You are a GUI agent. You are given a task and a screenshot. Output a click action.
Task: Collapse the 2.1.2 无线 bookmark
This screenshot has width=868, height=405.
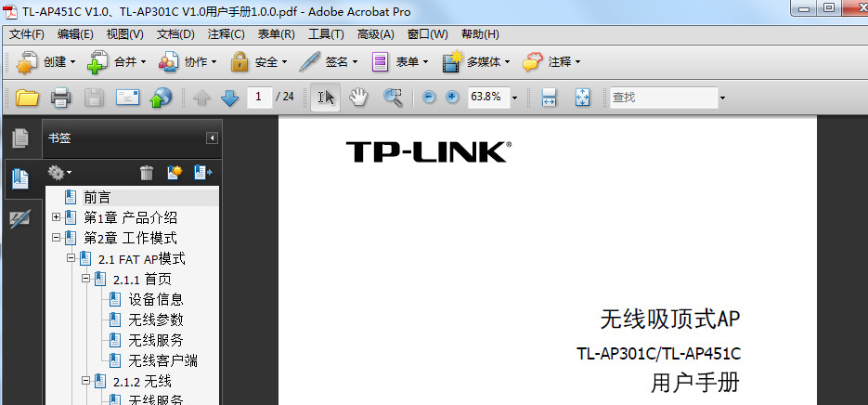click(x=85, y=381)
